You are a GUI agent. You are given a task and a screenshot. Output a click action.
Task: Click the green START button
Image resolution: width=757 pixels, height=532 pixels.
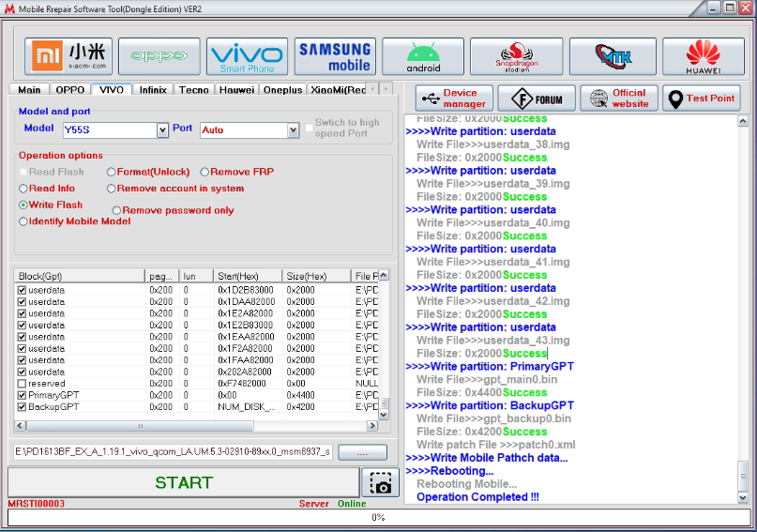(184, 482)
